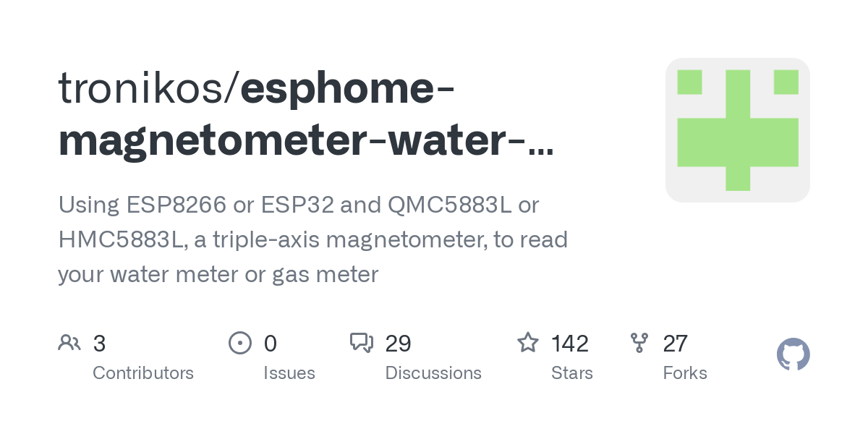Select the Stars label

tap(572, 373)
